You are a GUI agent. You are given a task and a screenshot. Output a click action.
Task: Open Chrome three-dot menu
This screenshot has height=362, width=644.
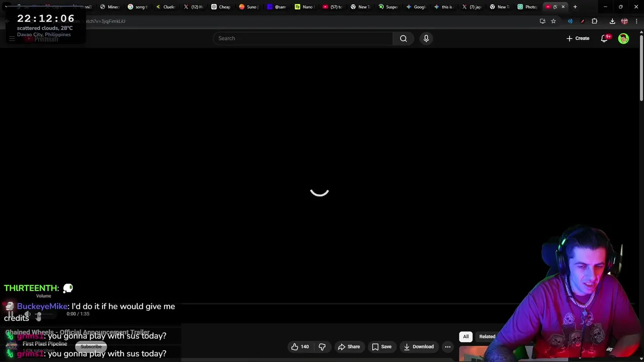point(636,21)
